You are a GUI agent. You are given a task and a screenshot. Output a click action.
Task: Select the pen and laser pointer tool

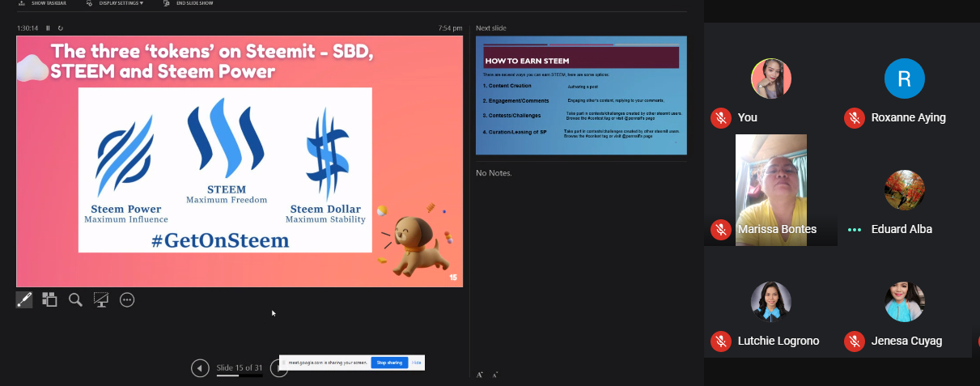click(x=24, y=299)
